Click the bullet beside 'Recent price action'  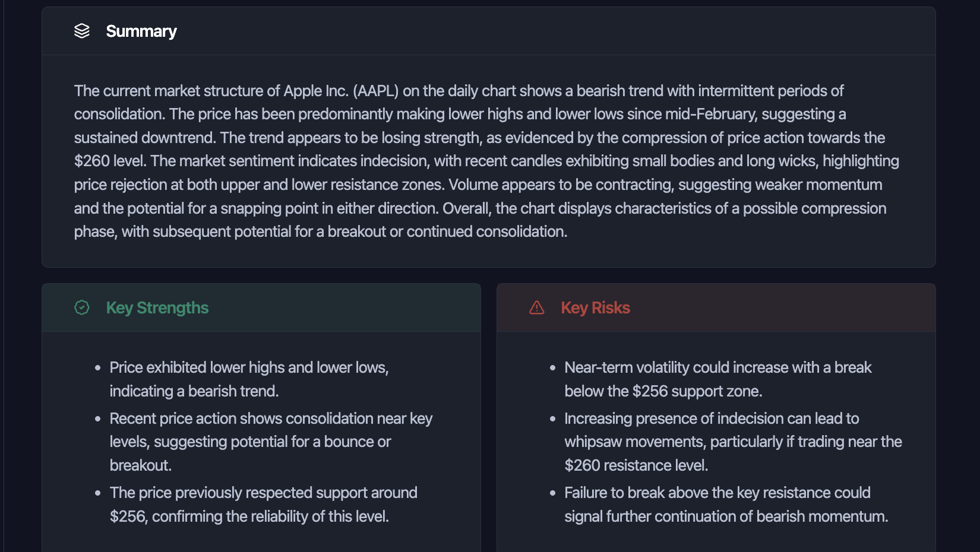tap(97, 419)
